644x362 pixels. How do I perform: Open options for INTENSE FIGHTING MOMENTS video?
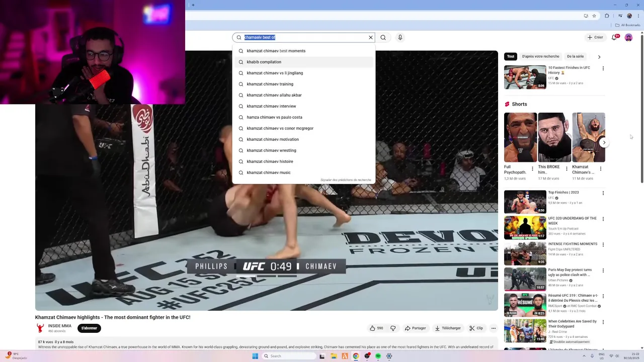(603, 245)
